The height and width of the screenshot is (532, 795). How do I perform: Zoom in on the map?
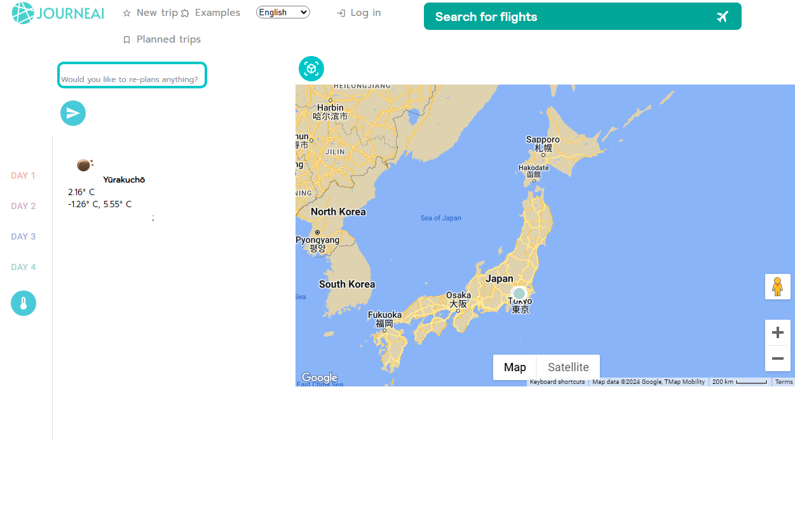tap(777, 332)
